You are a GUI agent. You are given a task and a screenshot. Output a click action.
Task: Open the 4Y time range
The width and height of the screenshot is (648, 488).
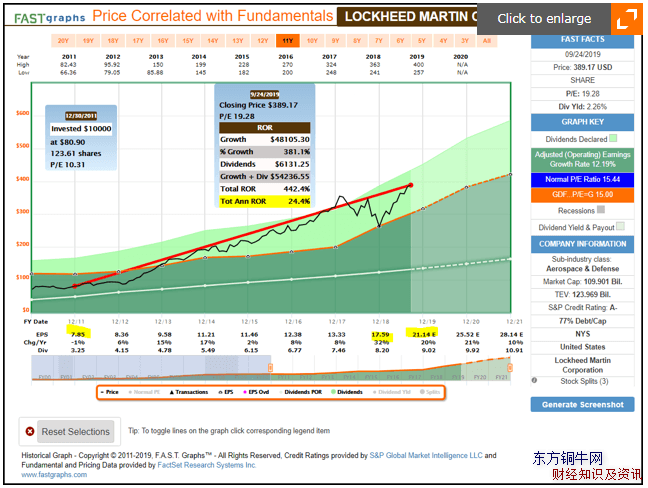443,41
